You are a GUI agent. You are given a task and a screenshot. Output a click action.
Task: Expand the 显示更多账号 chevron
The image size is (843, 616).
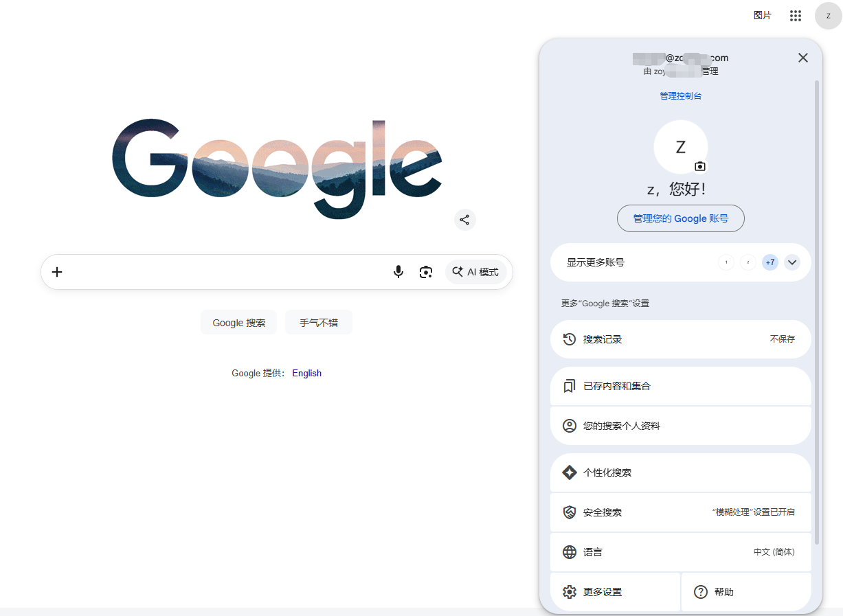point(792,262)
